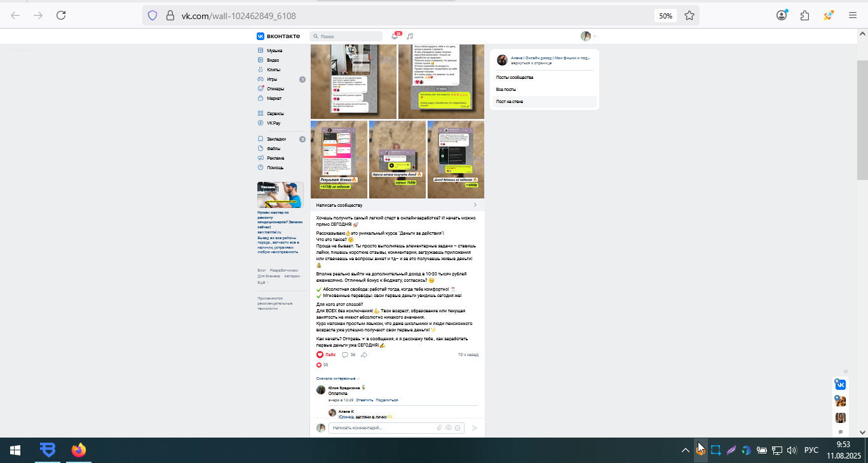
Task: Like the post with heart Лайк button
Action: click(x=326, y=354)
